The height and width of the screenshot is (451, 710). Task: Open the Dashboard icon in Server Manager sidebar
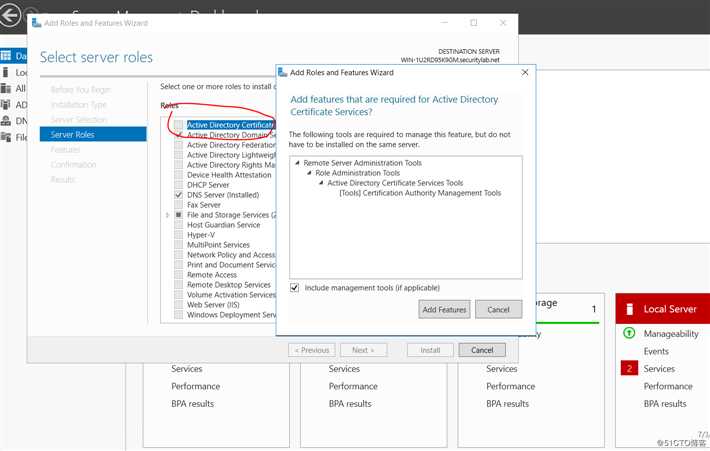5,56
